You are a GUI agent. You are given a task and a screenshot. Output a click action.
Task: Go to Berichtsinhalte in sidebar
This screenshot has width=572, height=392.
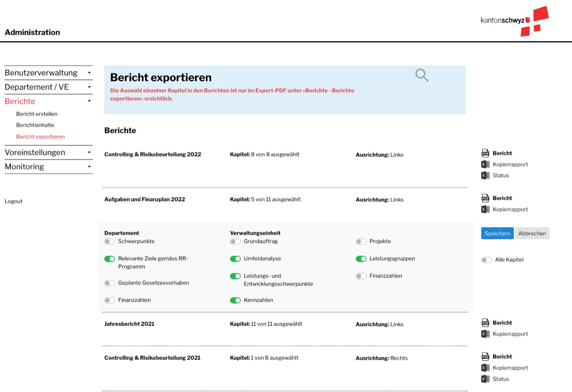point(35,125)
